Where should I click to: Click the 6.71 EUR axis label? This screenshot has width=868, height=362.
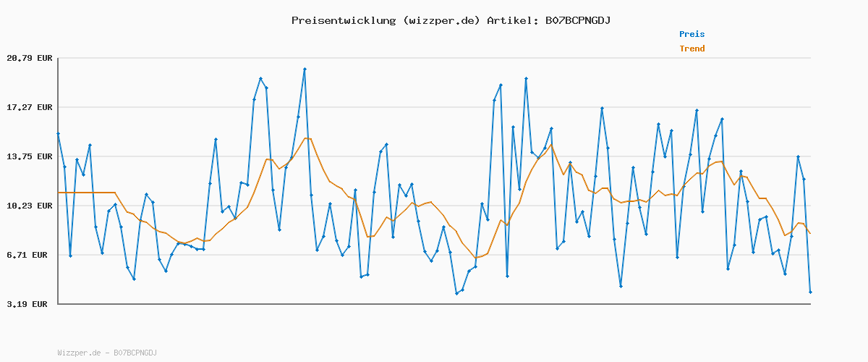[30, 255]
